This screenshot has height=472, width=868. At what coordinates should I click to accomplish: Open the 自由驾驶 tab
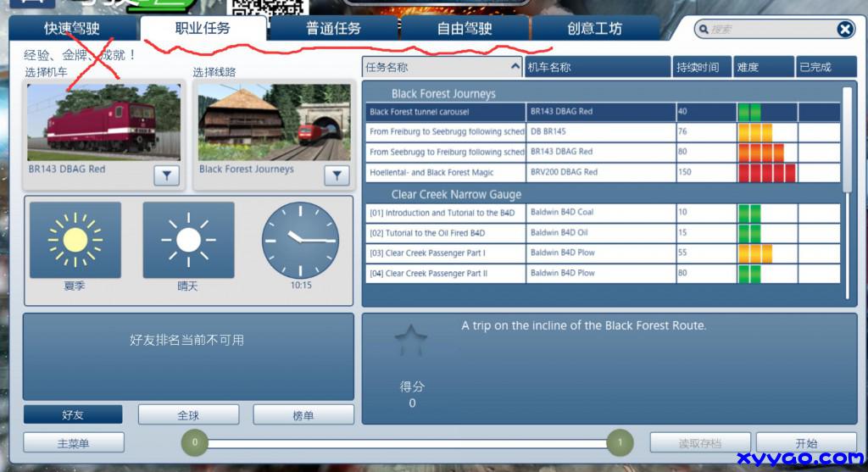coord(464,29)
